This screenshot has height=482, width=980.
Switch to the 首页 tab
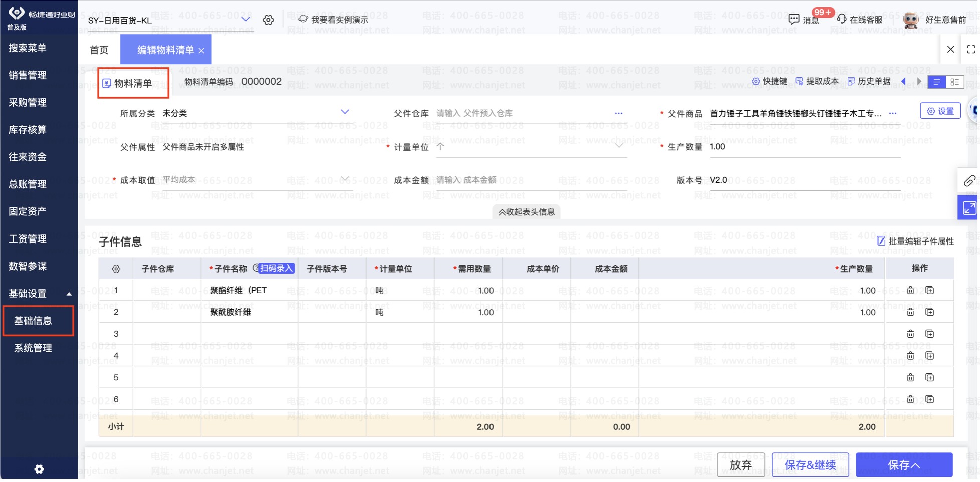tap(99, 50)
